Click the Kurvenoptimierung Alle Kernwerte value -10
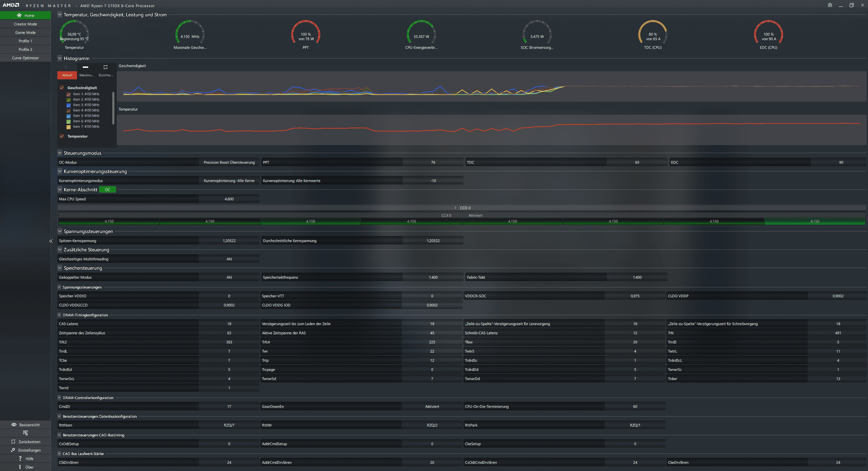 click(433, 181)
